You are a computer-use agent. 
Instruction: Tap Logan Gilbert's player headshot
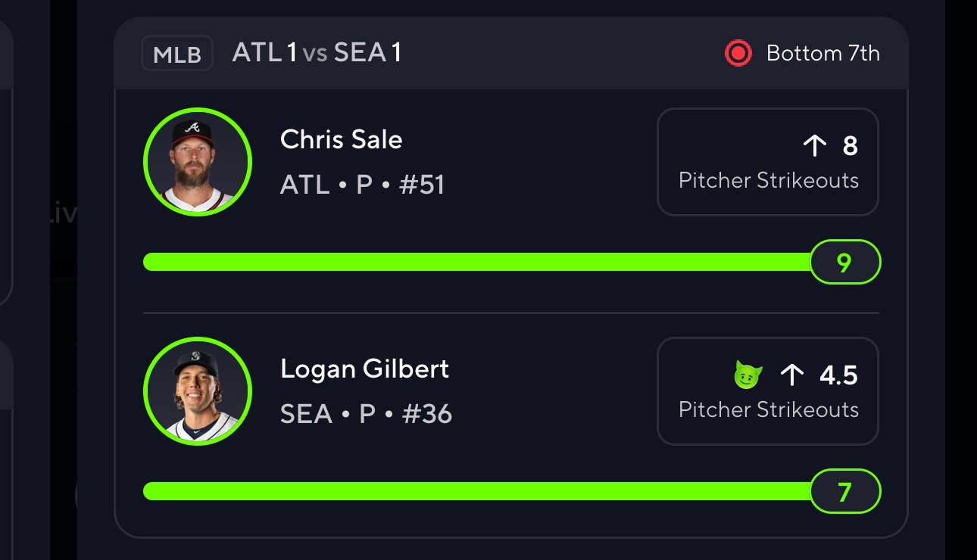[x=197, y=391]
